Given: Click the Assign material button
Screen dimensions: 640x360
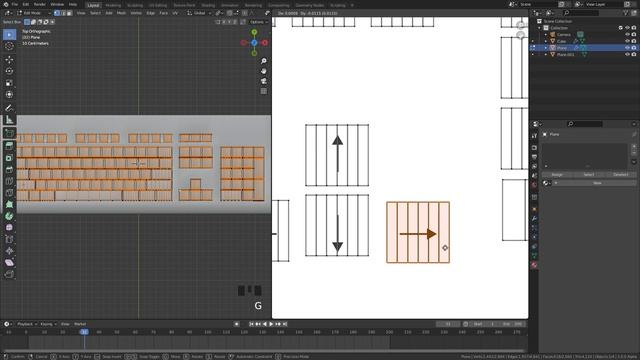Looking at the screenshot, I should click(x=557, y=175).
